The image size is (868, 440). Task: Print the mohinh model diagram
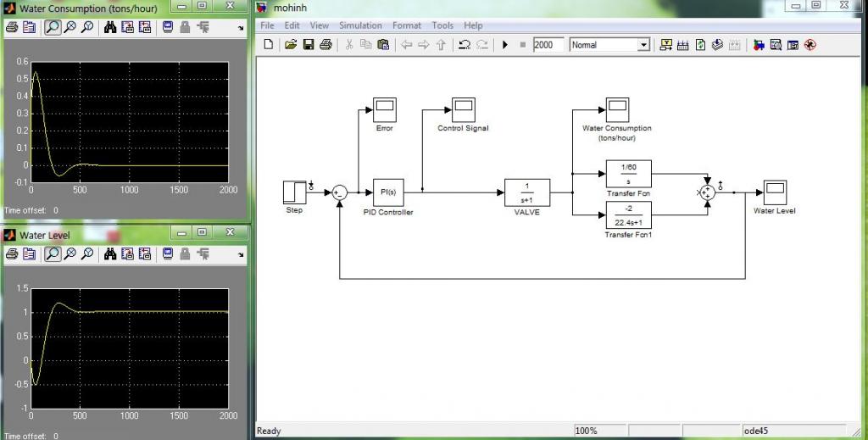click(325, 45)
